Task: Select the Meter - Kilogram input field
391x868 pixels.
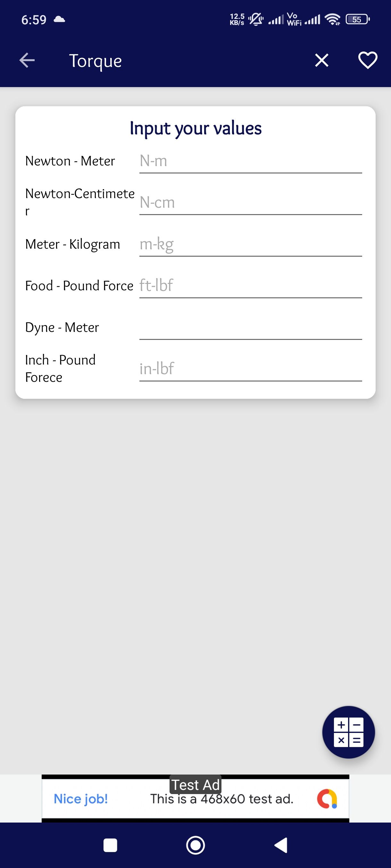Action: [x=250, y=245]
